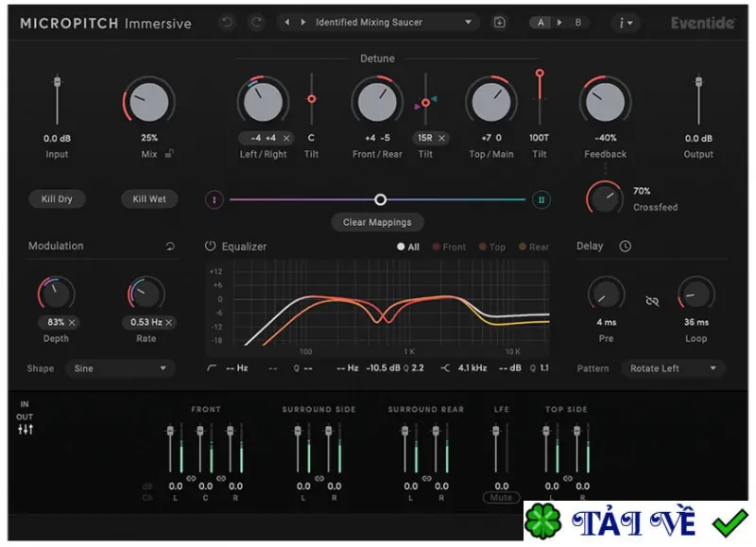Click the Clear Mappings button

[x=377, y=222]
